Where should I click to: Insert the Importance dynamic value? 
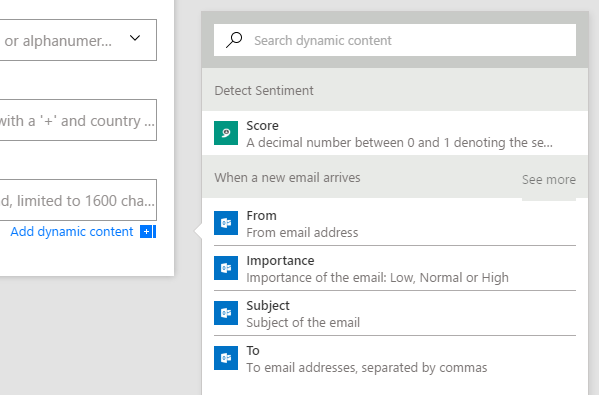point(395,269)
